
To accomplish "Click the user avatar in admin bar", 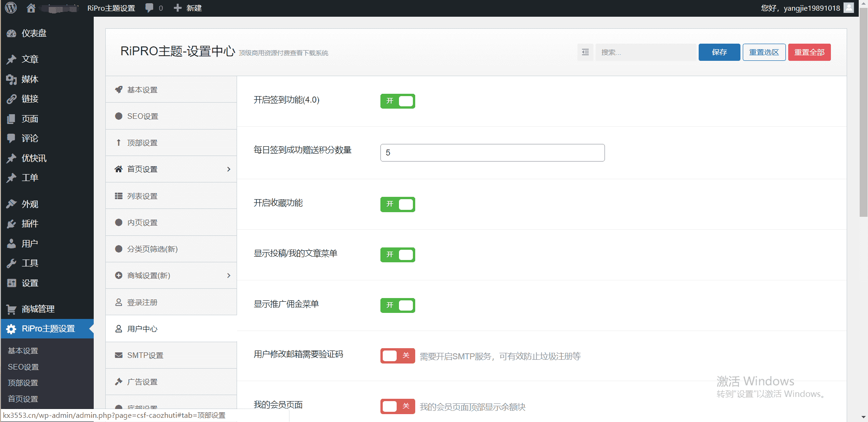I will click(849, 8).
